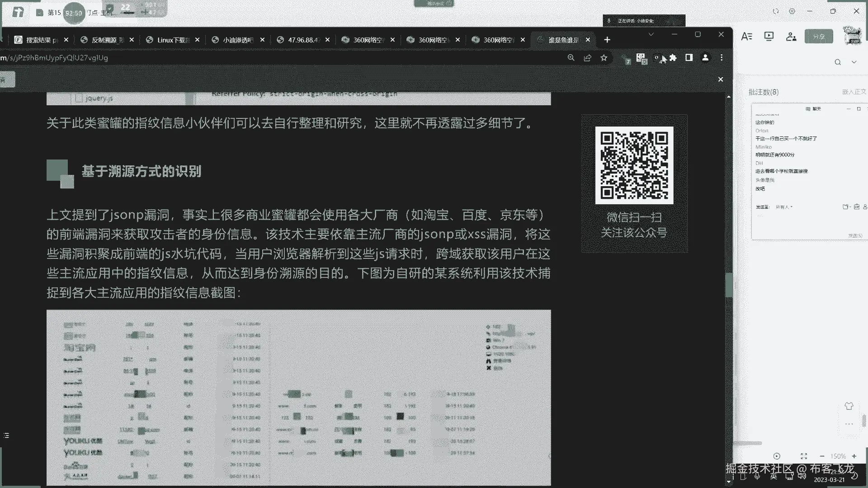Expand chevron next to document search icon
The height and width of the screenshot is (488, 868).
(854, 62)
